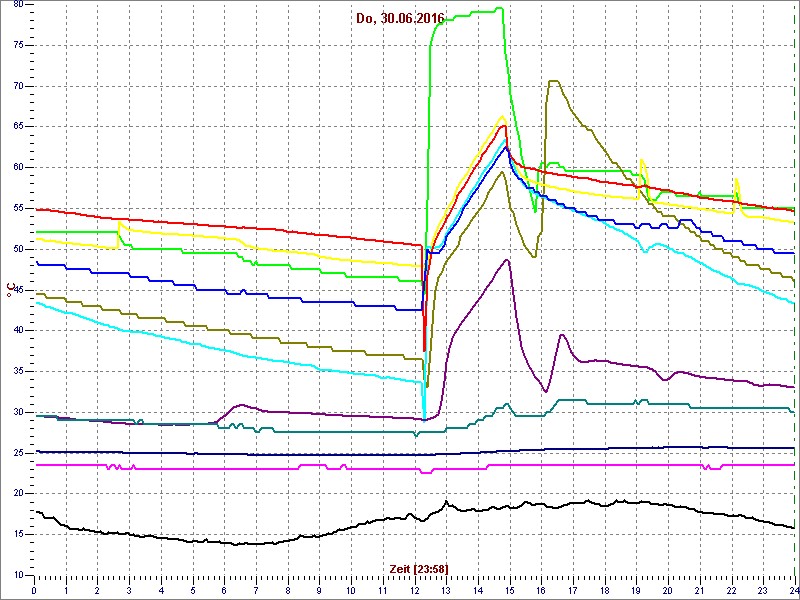Click hour '21' on the time axis
The width and height of the screenshot is (800, 600).
click(x=700, y=590)
